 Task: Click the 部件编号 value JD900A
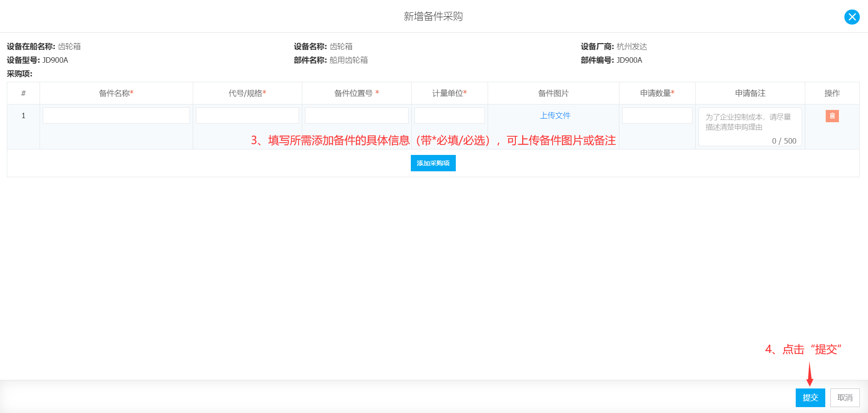coord(629,60)
